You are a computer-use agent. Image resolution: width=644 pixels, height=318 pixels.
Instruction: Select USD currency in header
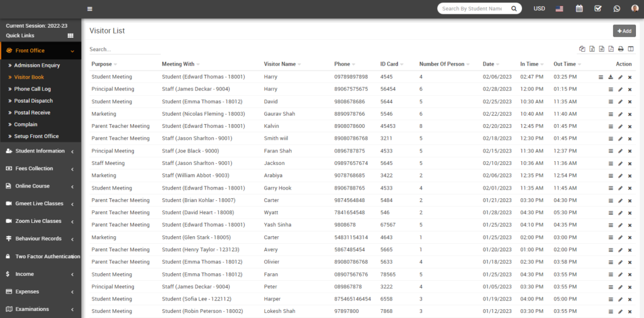point(539,9)
